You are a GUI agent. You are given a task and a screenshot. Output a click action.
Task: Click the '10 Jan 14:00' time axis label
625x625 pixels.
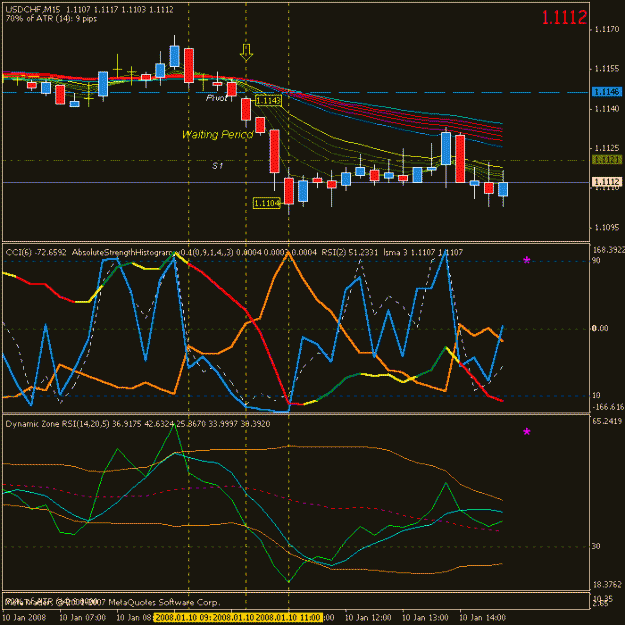[x=482, y=618]
